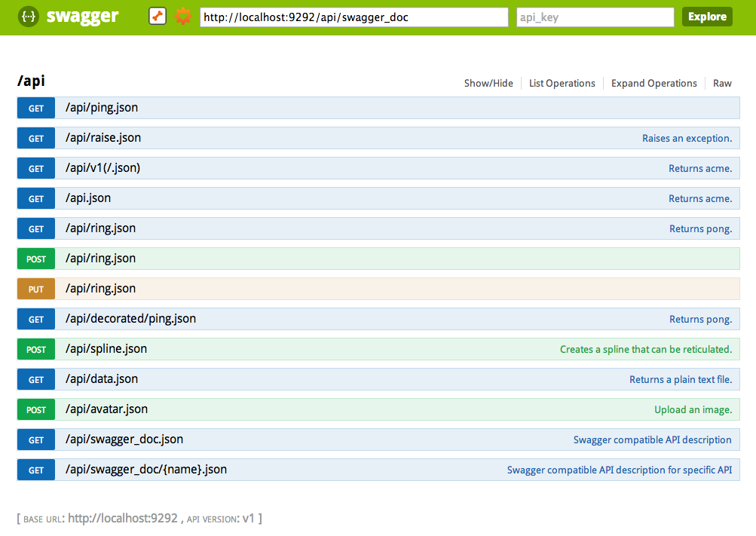The width and height of the screenshot is (756, 536).
Task: Click the Explore button
Action: [706, 16]
